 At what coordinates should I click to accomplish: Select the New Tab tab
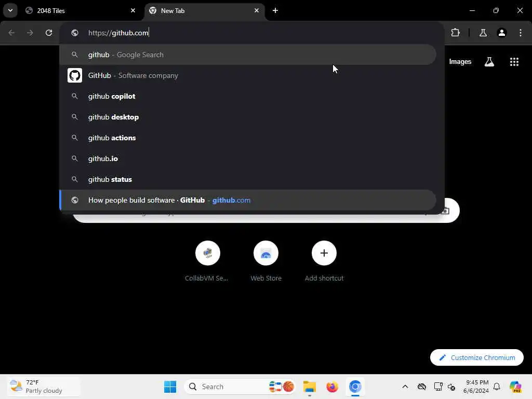205,10
